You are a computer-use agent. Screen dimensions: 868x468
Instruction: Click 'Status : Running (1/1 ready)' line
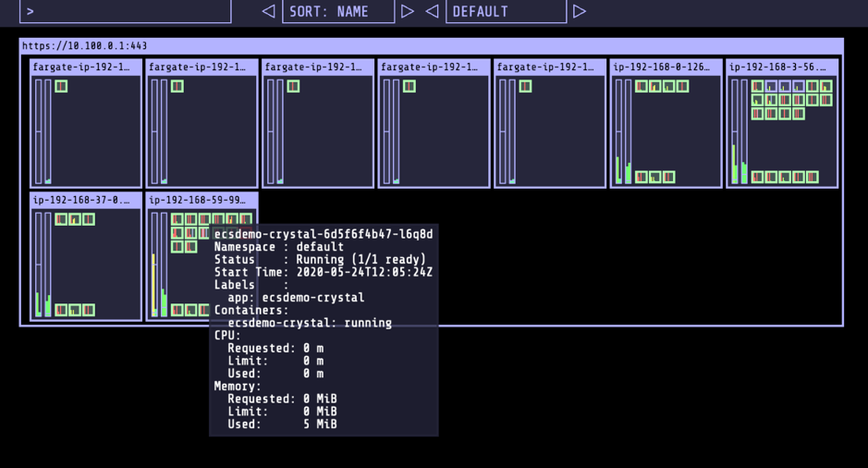coord(320,260)
